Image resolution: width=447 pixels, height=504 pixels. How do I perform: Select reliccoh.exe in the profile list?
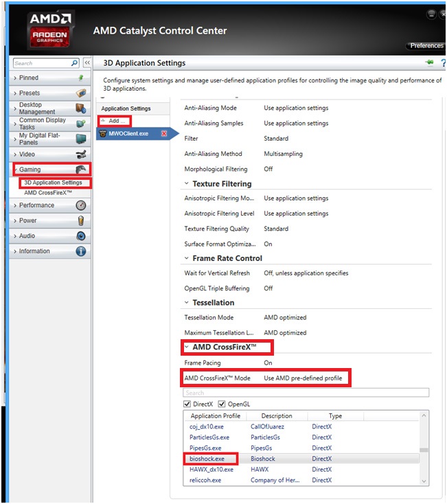pyautogui.click(x=205, y=480)
